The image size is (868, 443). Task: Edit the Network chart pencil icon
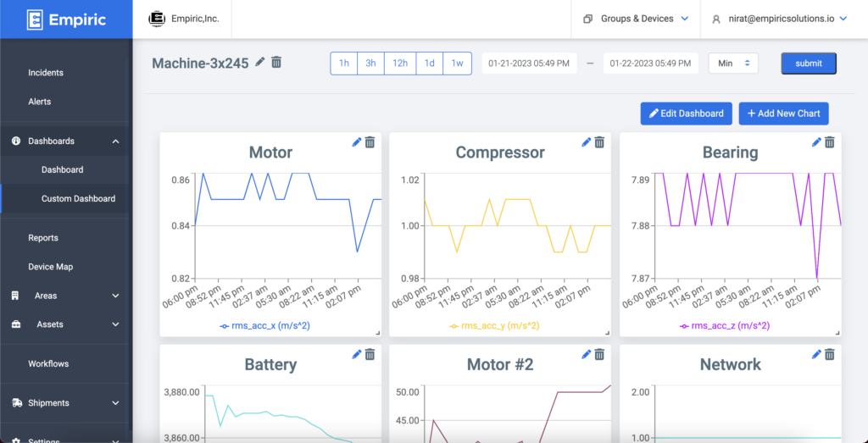click(816, 354)
